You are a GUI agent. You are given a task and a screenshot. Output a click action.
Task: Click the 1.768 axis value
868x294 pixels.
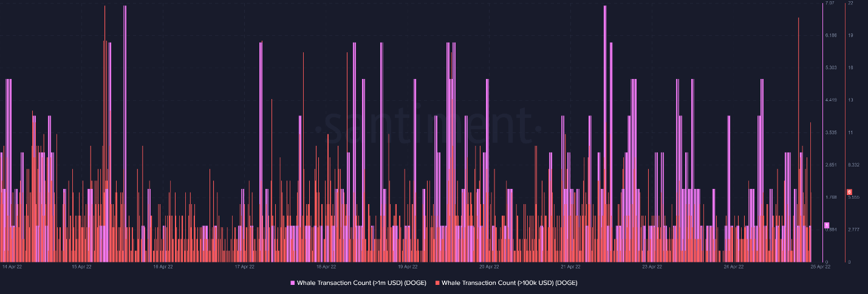832,197
